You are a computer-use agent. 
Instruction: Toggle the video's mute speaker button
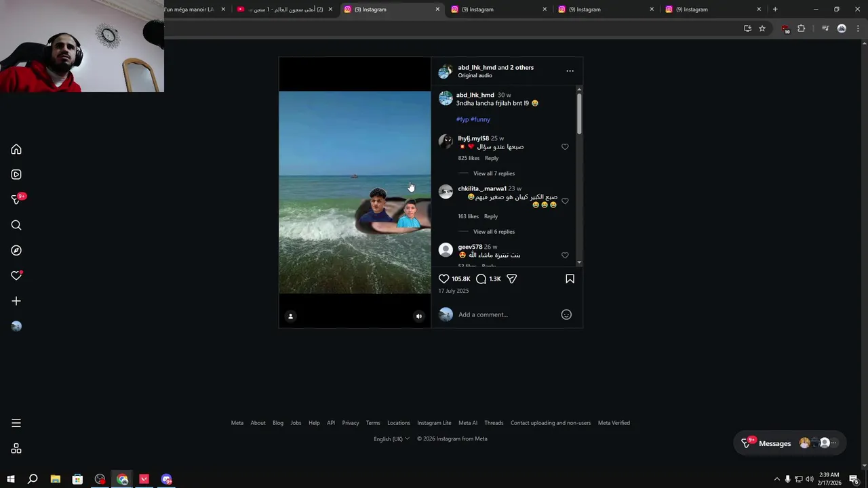[x=418, y=316]
